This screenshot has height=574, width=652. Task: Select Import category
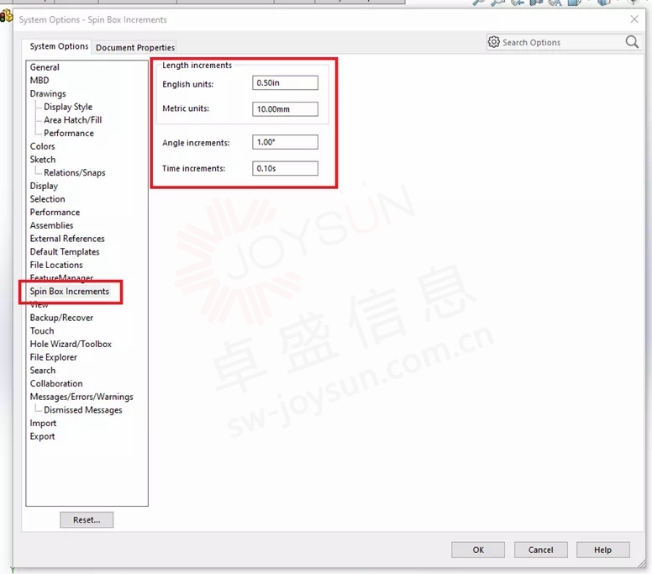(43, 423)
